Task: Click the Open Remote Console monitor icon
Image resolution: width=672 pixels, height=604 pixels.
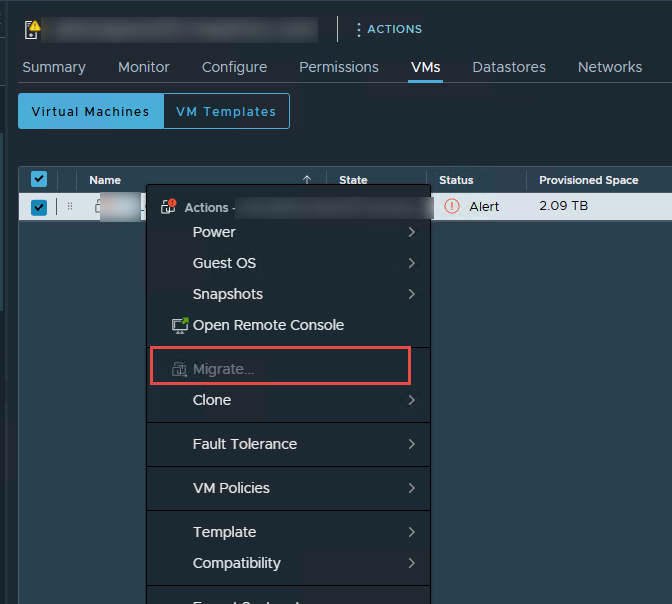Action: pyautogui.click(x=180, y=325)
